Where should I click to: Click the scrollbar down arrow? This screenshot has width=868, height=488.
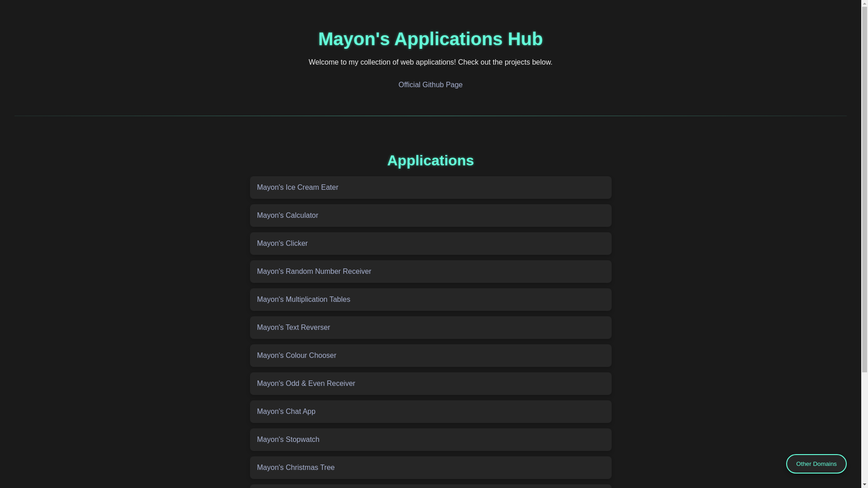pos(864,483)
